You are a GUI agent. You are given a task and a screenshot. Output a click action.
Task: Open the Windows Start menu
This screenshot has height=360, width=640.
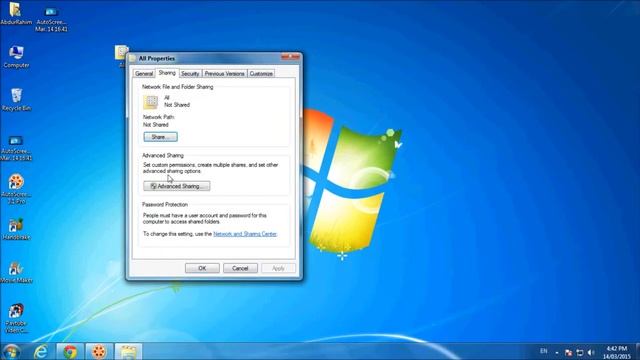[x=11, y=351]
